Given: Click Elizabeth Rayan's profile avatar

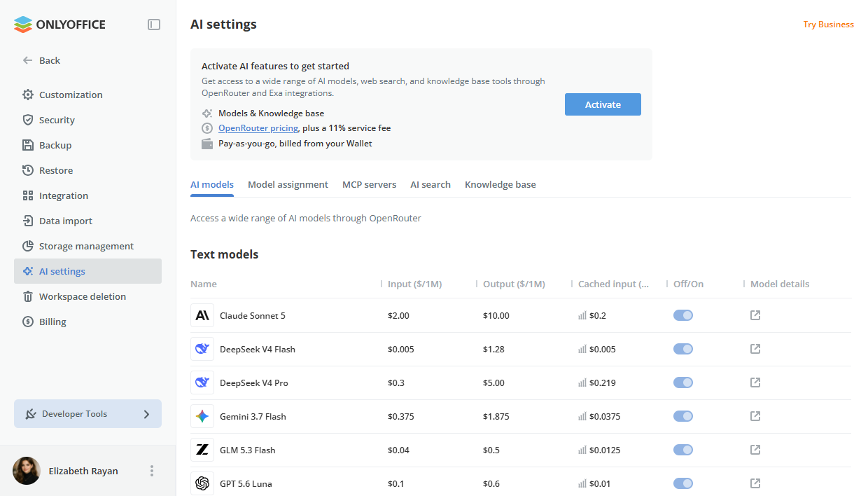Looking at the screenshot, I should [27, 471].
